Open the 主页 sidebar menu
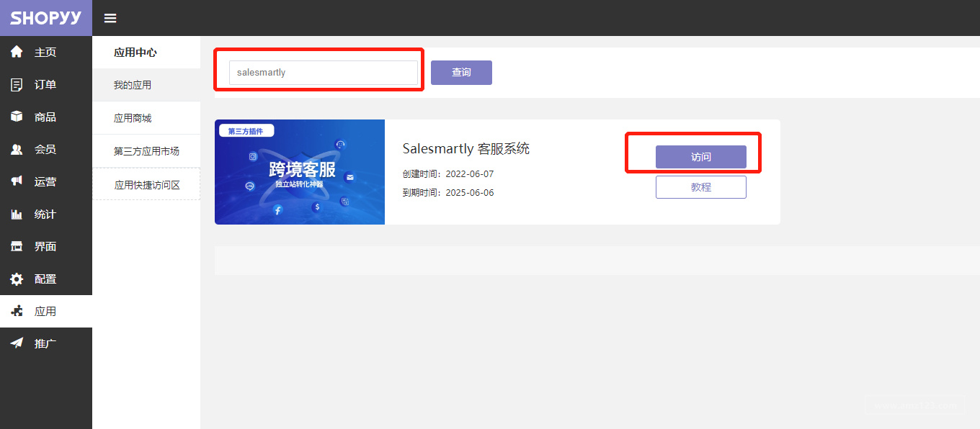This screenshot has width=980, height=429. [x=46, y=52]
